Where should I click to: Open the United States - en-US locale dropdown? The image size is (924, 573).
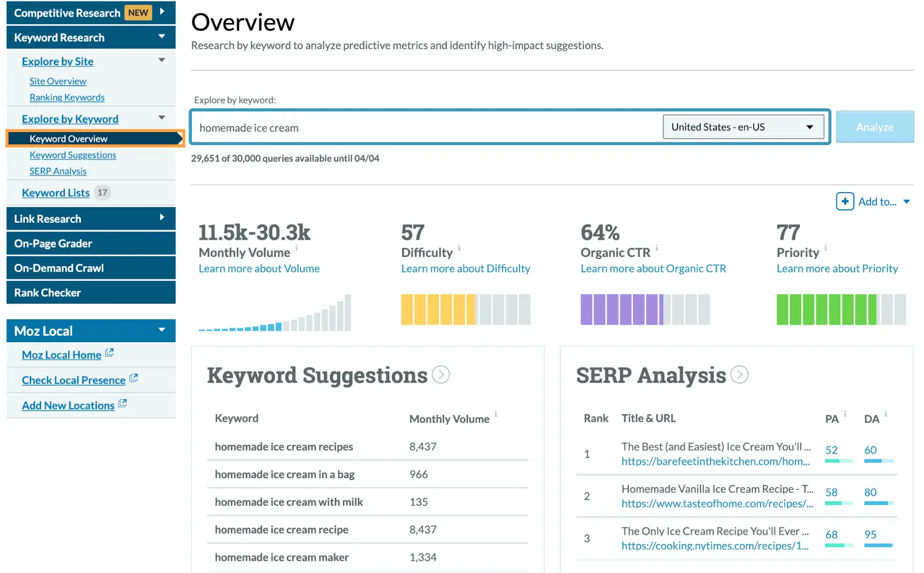coord(743,127)
